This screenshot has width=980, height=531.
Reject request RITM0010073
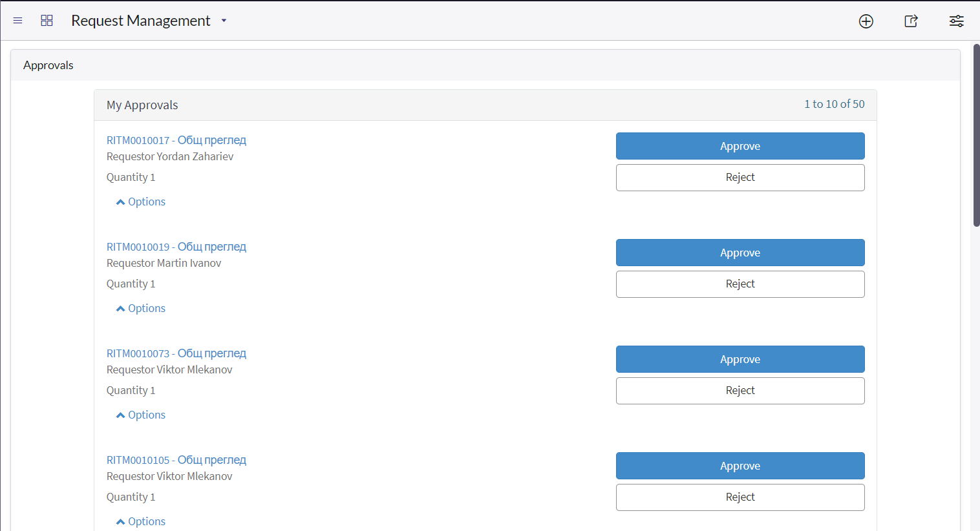coord(740,390)
